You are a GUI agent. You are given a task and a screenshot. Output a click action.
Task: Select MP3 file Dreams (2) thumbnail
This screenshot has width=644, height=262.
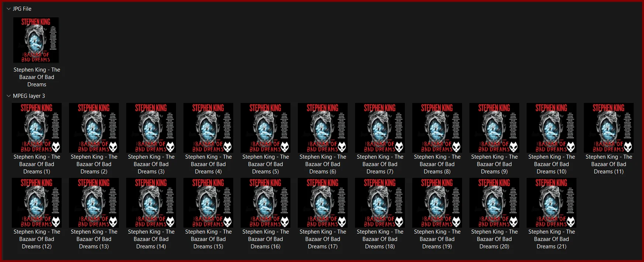94,128
